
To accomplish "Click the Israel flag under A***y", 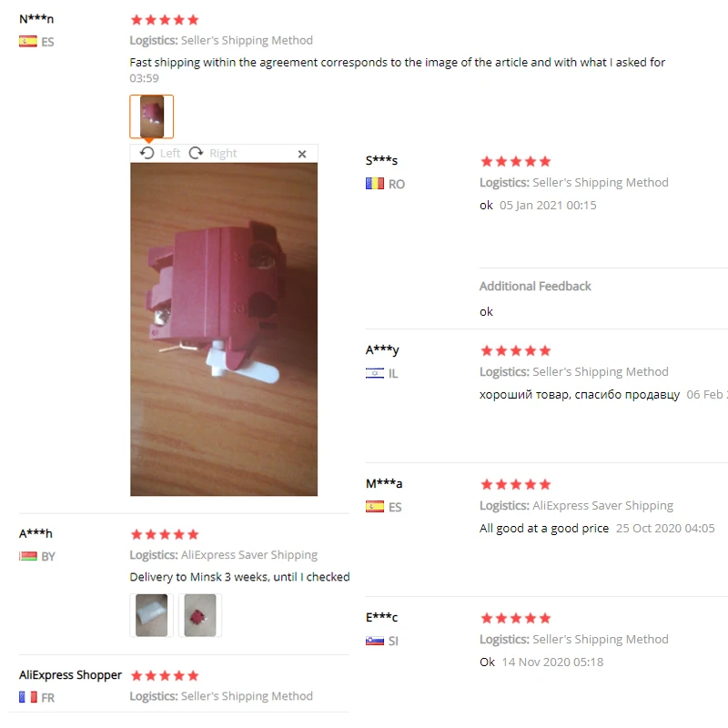I will [x=375, y=373].
